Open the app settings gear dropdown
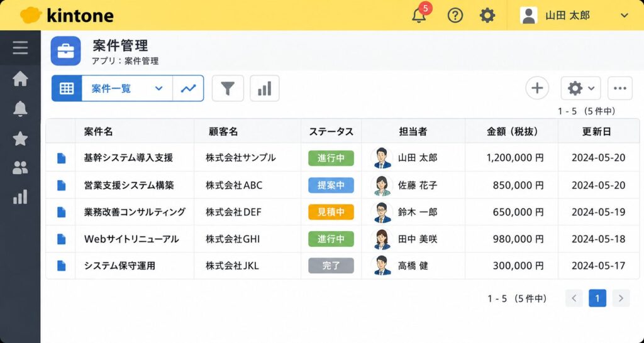Viewport: 644px width, 343px height. tap(580, 88)
